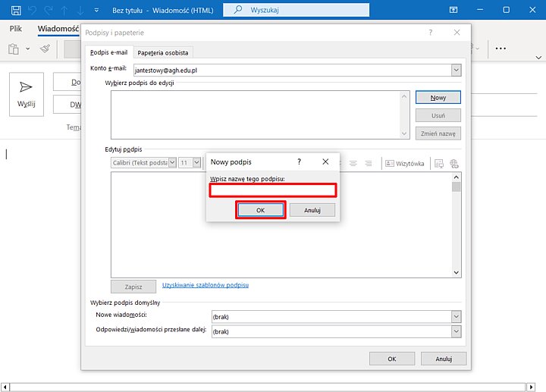
Task: Collapse the ribbon with chevron
Action: tap(538, 58)
